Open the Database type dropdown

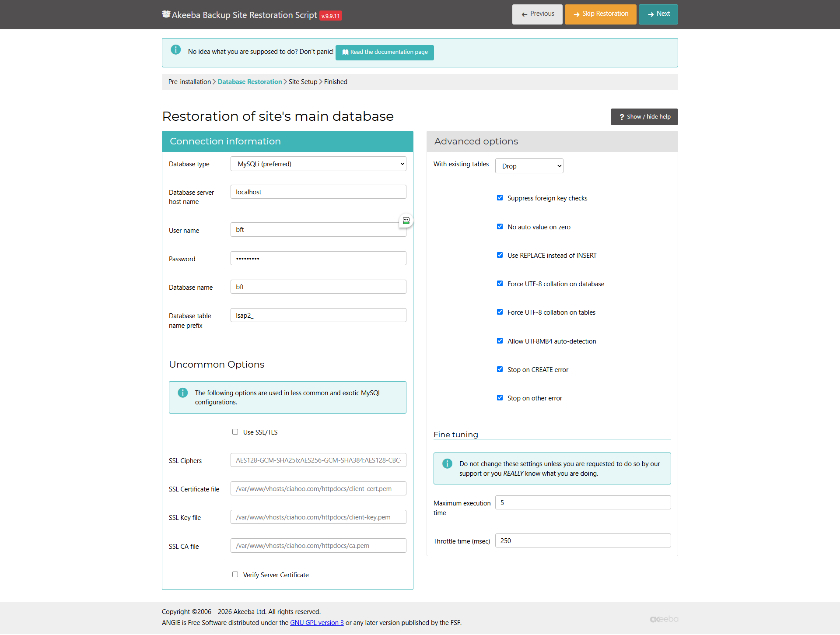pos(318,164)
